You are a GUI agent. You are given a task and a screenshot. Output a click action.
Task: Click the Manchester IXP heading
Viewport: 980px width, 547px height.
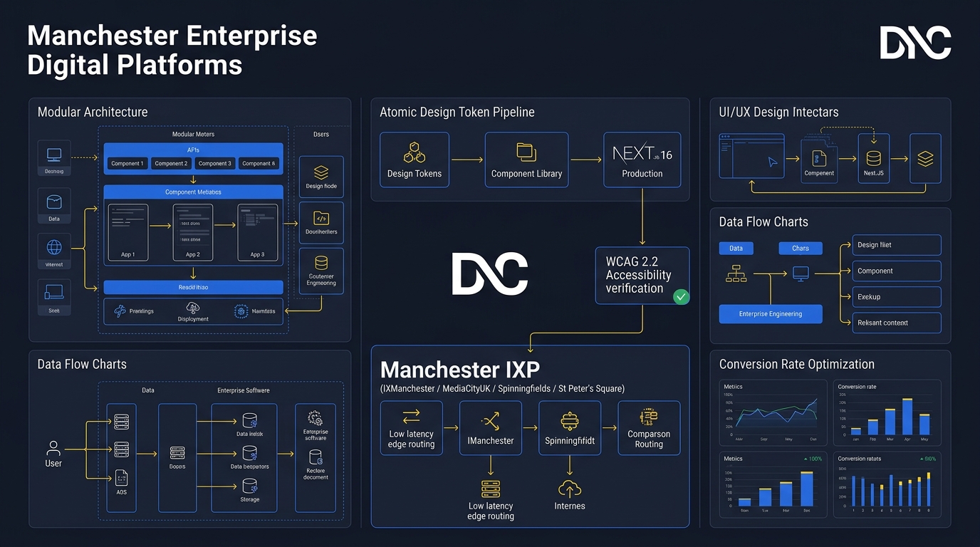coord(460,370)
